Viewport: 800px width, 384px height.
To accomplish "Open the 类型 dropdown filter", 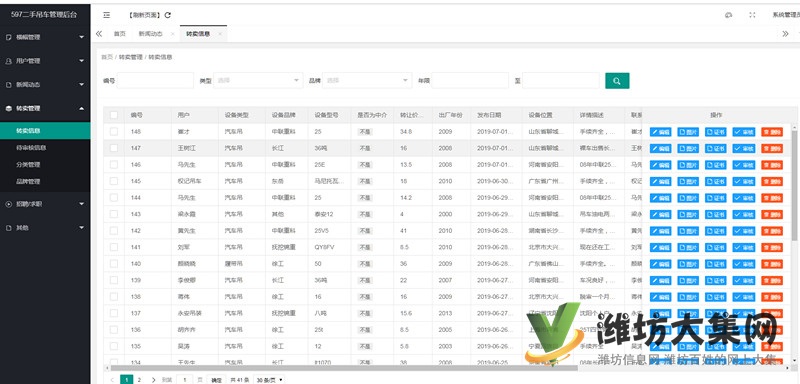I will point(258,81).
